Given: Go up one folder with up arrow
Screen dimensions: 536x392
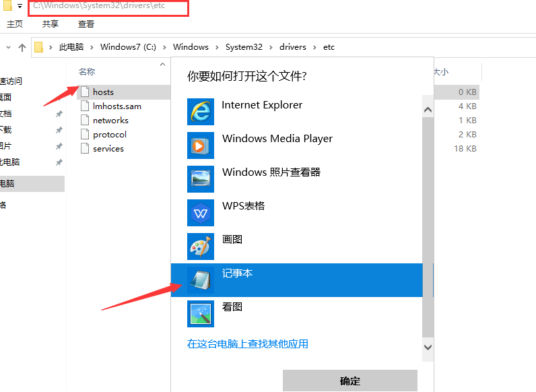Looking at the screenshot, I should [x=22, y=47].
